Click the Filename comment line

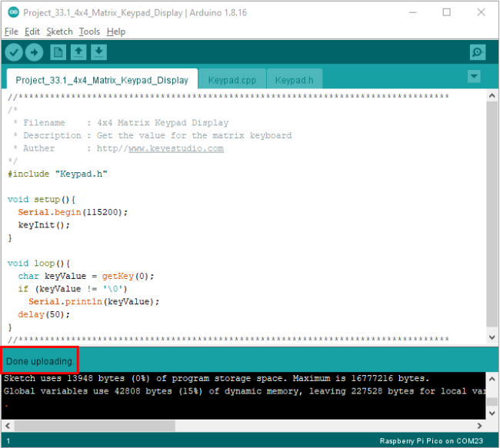click(121, 123)
